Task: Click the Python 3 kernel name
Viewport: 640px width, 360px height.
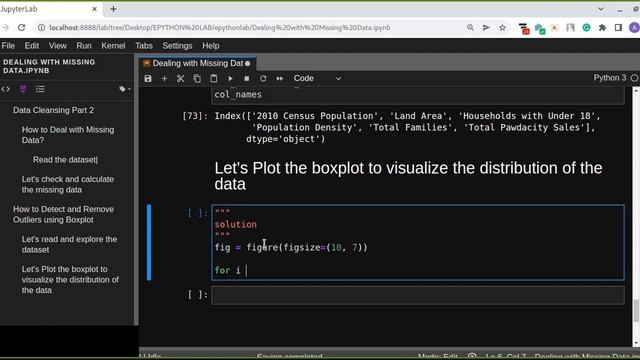Action: coord(609,78)
